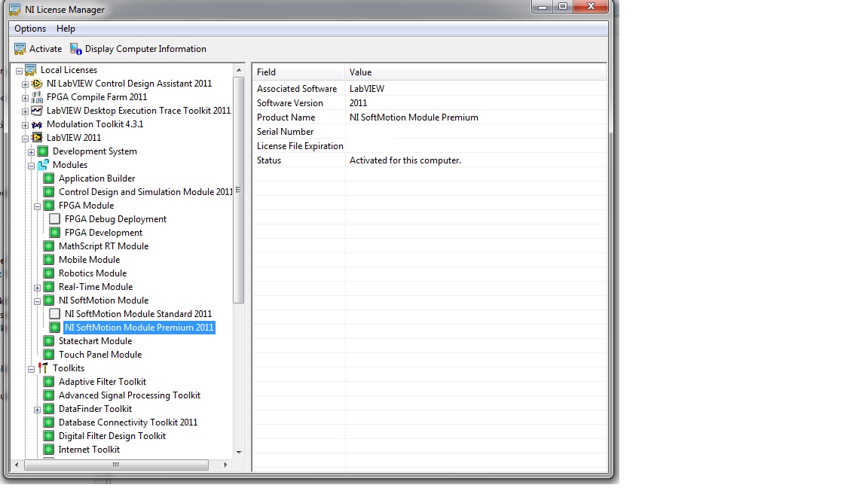Click 'Activated for this computer.' status value
868x488 pixels.
405,160
